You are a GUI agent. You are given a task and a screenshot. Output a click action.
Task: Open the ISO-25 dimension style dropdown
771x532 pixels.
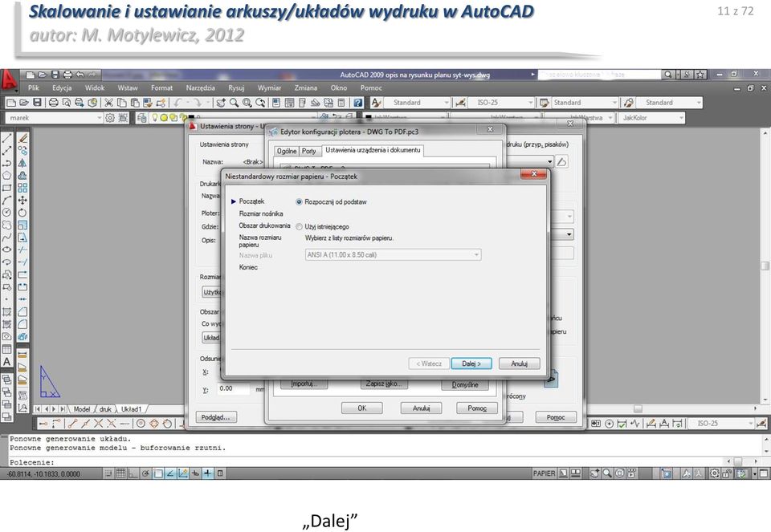tap(500, 103)
